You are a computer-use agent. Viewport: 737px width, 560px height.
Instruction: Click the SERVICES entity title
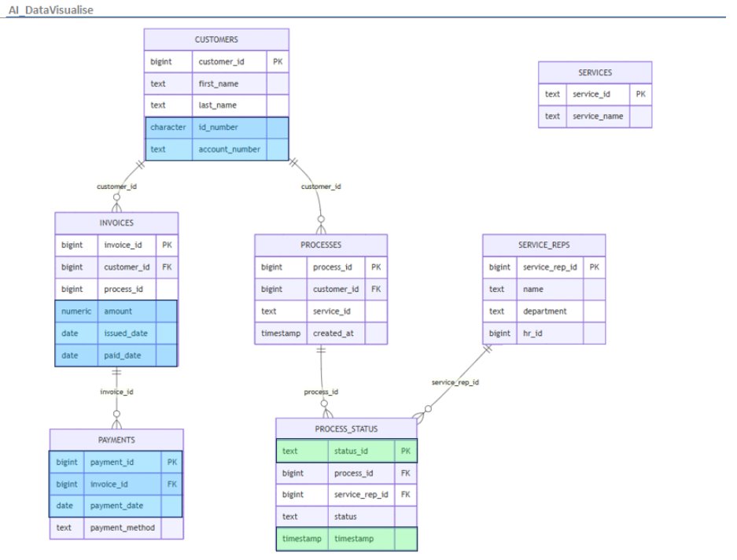point(595,72)
